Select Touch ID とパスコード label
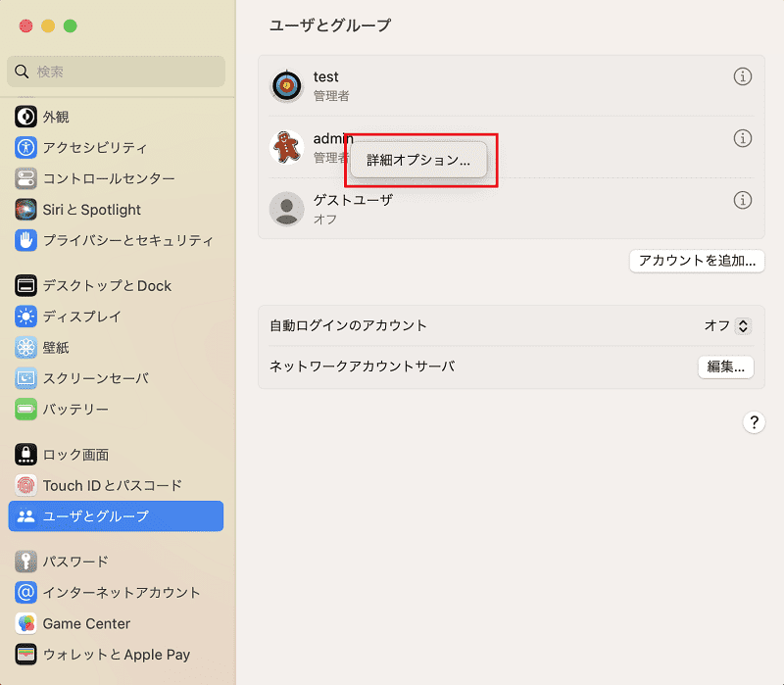 point(113,485)
